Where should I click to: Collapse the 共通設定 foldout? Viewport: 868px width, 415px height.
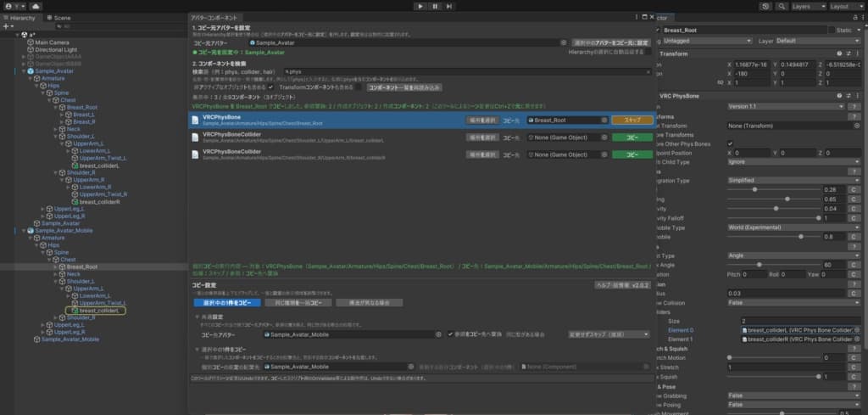point(197,317)
